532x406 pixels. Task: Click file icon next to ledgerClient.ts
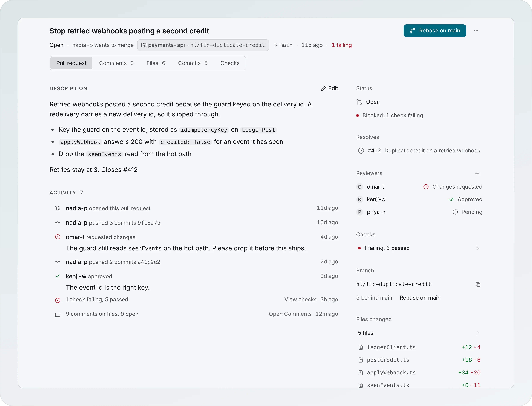(361, 348)
